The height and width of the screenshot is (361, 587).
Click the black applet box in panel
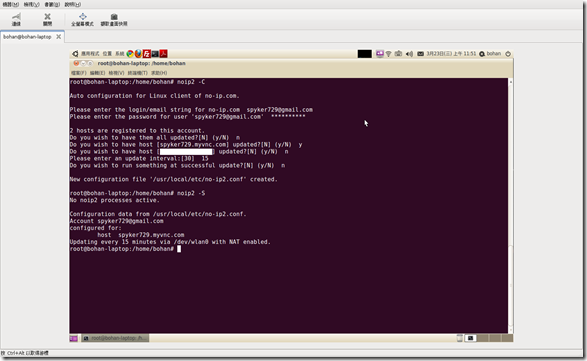tap(365, 54)
